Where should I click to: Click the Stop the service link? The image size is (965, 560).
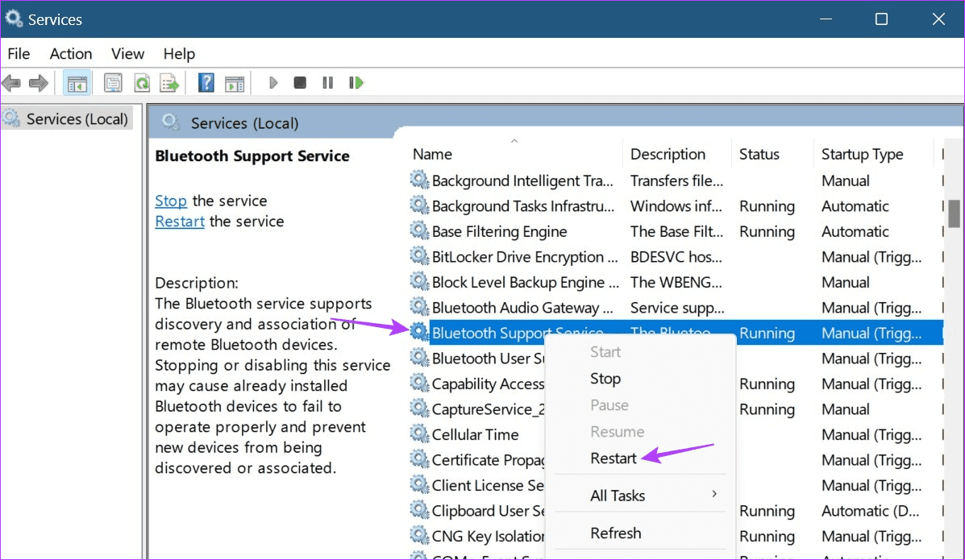click(x=170, y=201)
